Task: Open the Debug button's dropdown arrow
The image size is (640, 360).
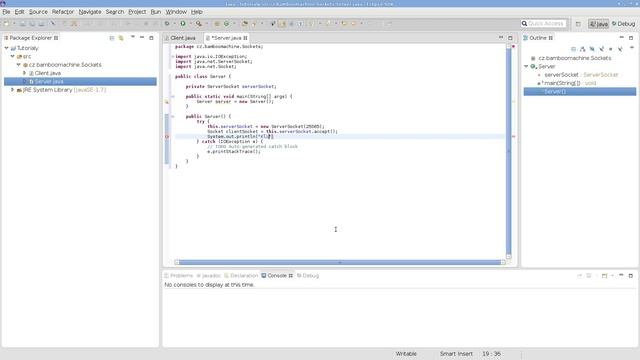Action: coord(174,24)
